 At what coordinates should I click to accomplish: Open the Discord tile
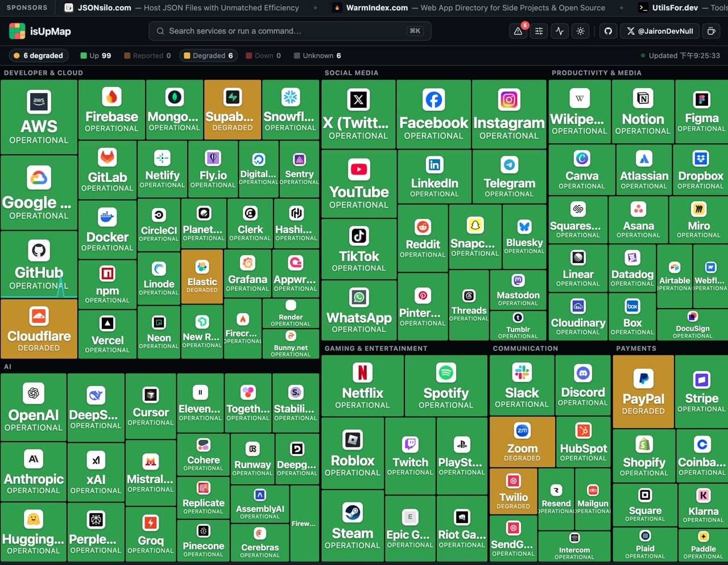click(x=583, y=385)
